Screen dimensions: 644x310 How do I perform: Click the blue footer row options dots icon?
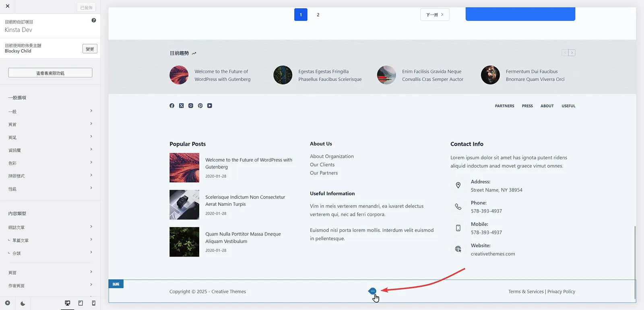372,291
